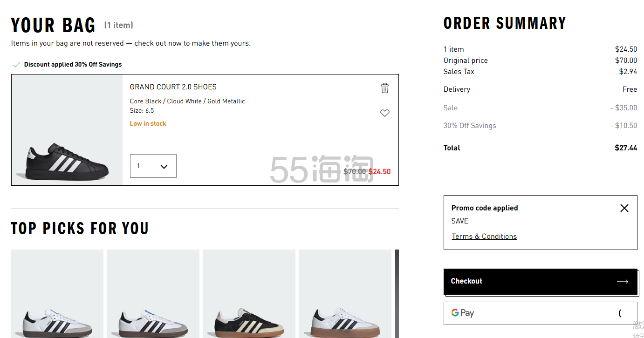Click the arrow icon on Checkout
644x338 pixels.
pos(622,281)
